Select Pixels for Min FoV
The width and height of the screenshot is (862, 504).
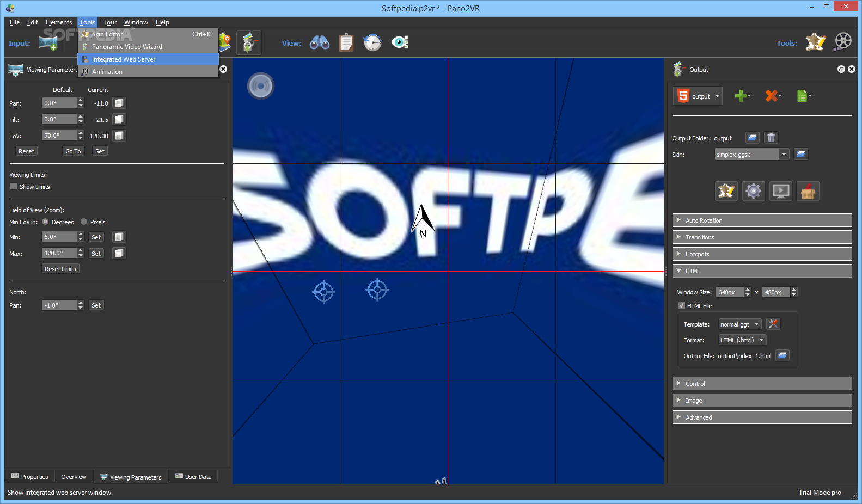(x=84, y=222)
